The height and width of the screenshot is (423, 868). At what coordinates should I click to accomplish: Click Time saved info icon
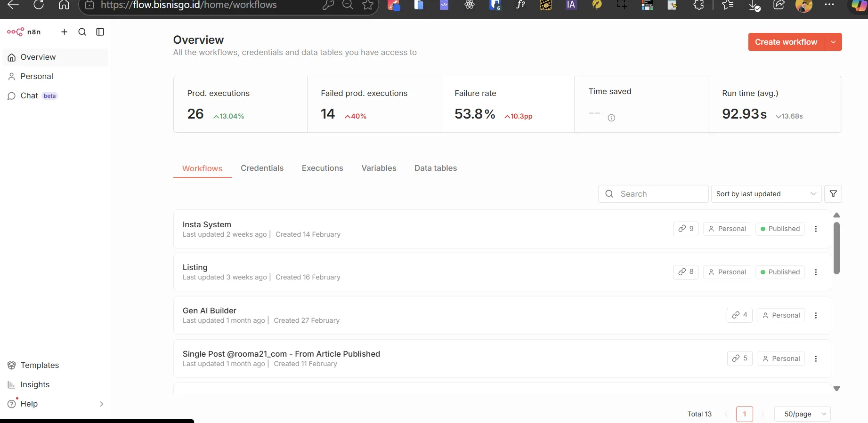point(611,118)
